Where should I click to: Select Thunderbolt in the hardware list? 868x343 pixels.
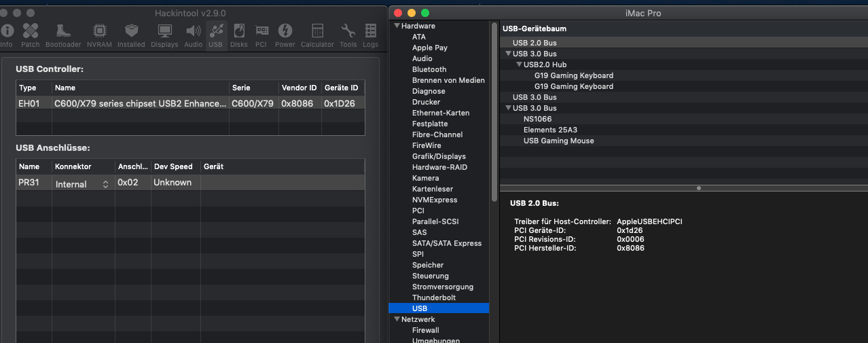[433, 297]
